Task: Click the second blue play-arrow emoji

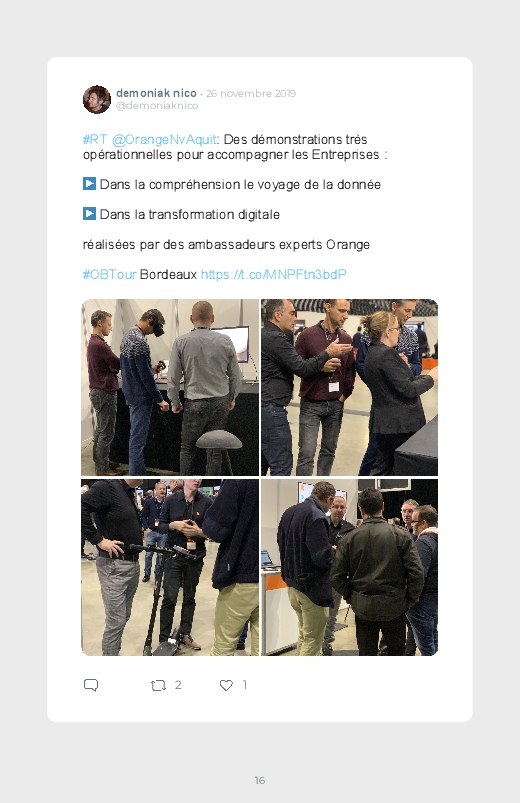Action: click(89, 214)
